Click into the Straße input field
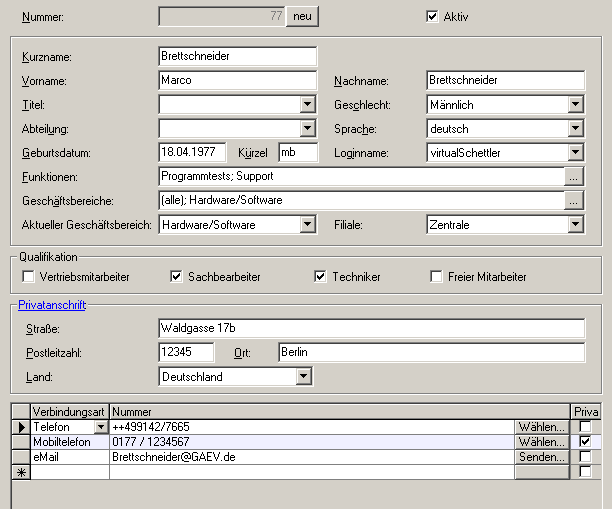Image resolution: width=612 pixels, height=509 pixels. point(371,328)
